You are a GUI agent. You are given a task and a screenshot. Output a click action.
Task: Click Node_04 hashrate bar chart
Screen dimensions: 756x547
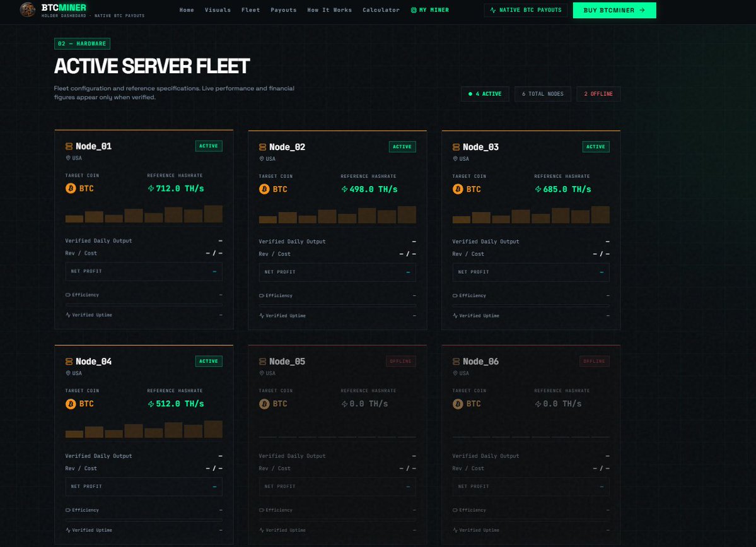(x=144, y=429)
